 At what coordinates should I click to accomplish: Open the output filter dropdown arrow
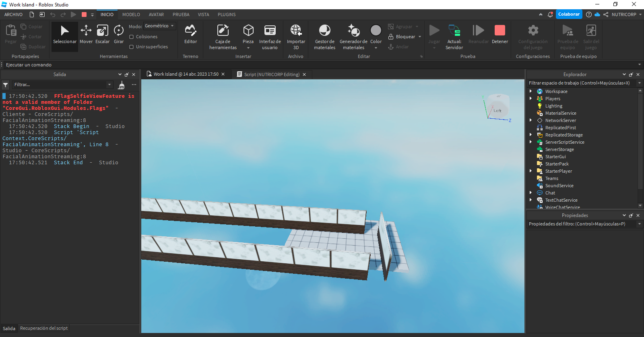click(109, 85)
